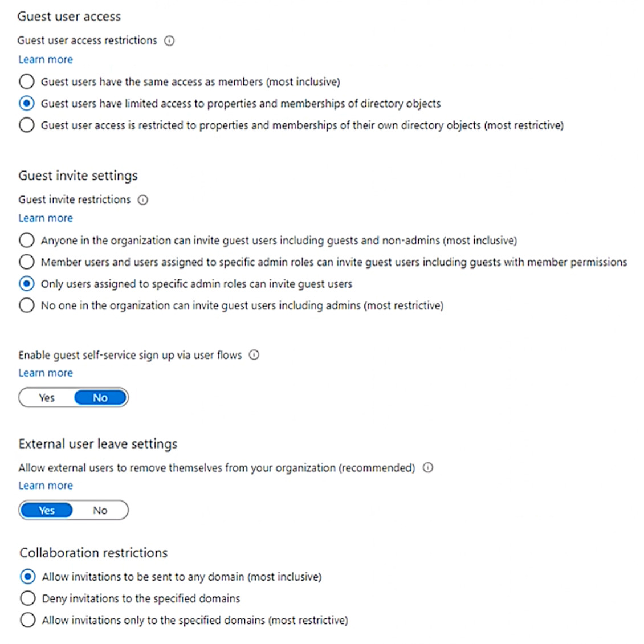Image resolution: width=644 pixels, height=644 pixels.
Task: Open Learn more under Guest invite restrictions
Action: tap(46, 218)
